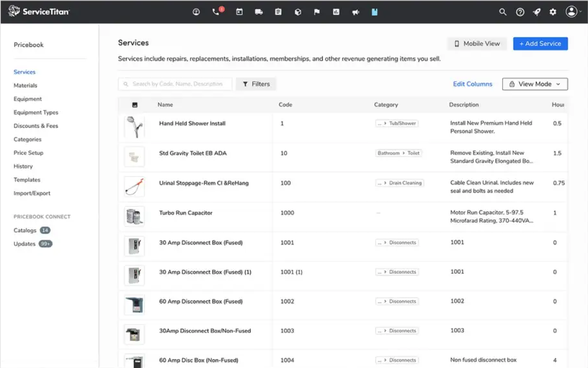Open Categories in sidebar
Viewport: 588px width, 368px height.
tap(27, 139)
